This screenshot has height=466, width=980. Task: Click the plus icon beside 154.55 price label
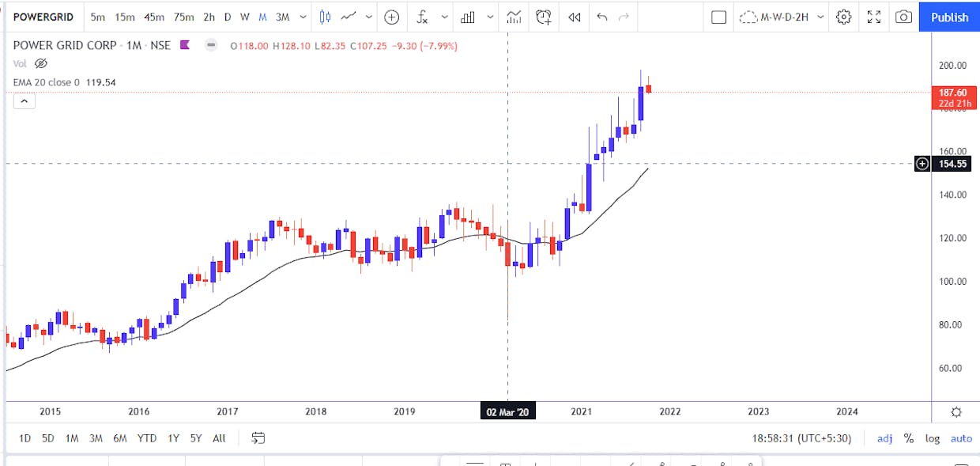tap(922, 164)
